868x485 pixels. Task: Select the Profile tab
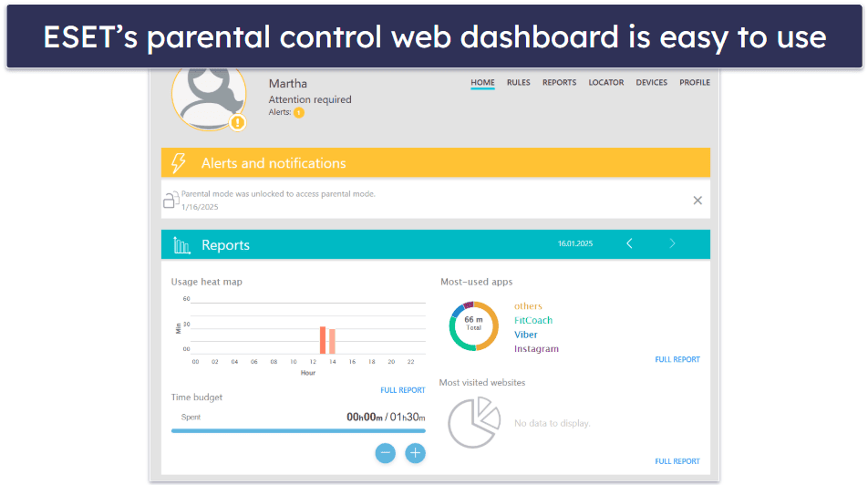tap(694, 83)
